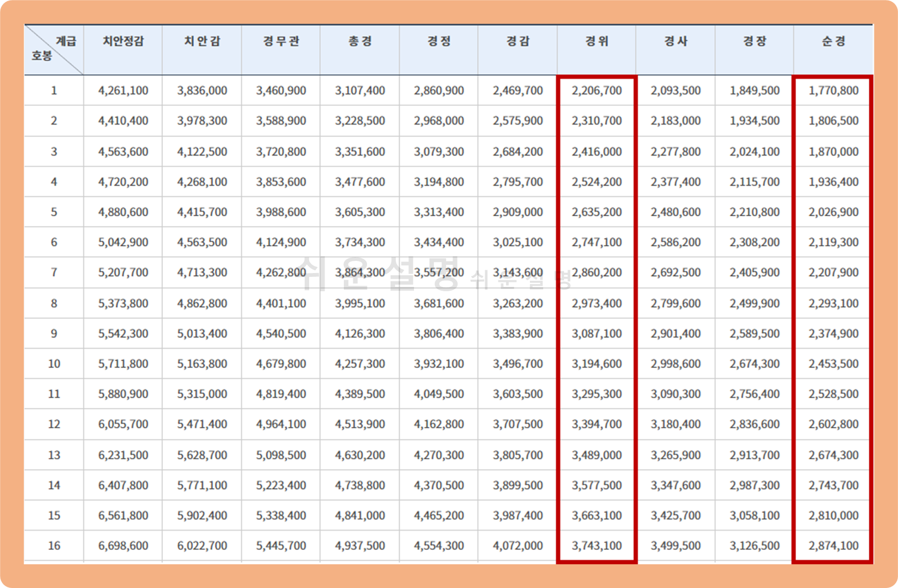This screenshot has height=588, width=898.
Task: Select the 2,469,700 cell
Action: coord(518,90)
